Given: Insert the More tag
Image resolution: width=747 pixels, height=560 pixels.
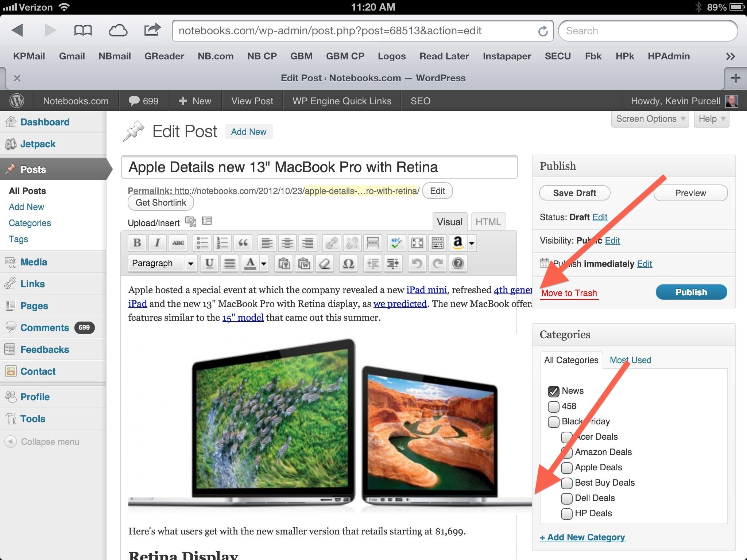Looking at the screenshot, I should [373, 243].
